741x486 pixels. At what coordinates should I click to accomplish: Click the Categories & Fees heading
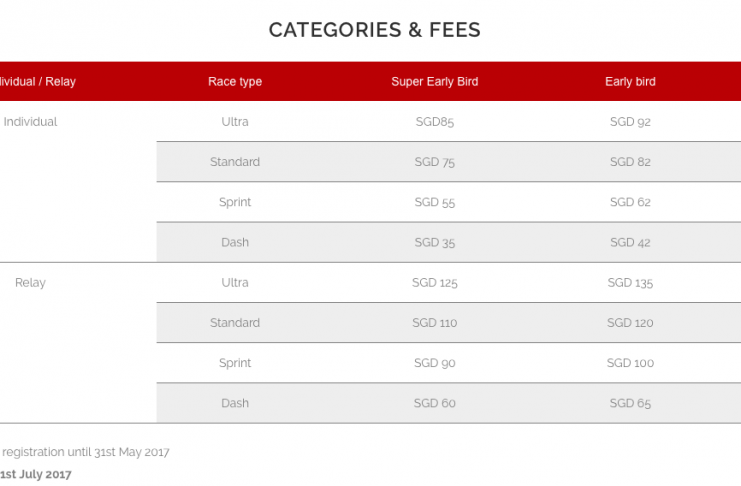[374, 30]
